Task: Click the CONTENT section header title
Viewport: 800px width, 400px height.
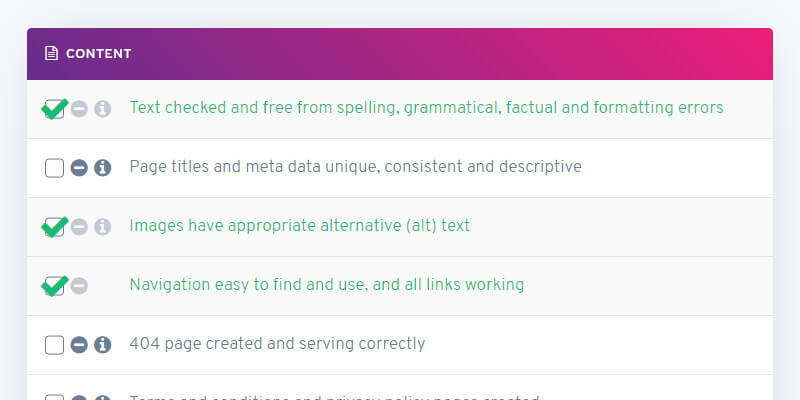Action: (x=98, y=54)
